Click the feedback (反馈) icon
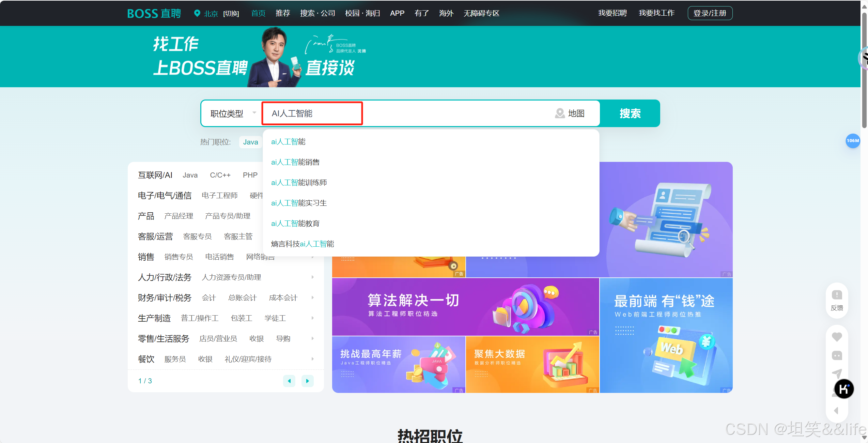868x443 pixels. tap(837, 295)
